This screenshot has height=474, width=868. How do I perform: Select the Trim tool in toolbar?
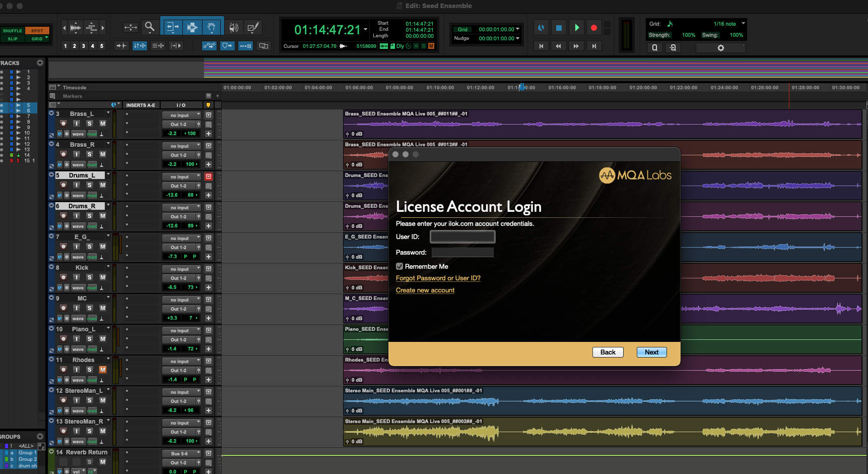pos(172,27)
